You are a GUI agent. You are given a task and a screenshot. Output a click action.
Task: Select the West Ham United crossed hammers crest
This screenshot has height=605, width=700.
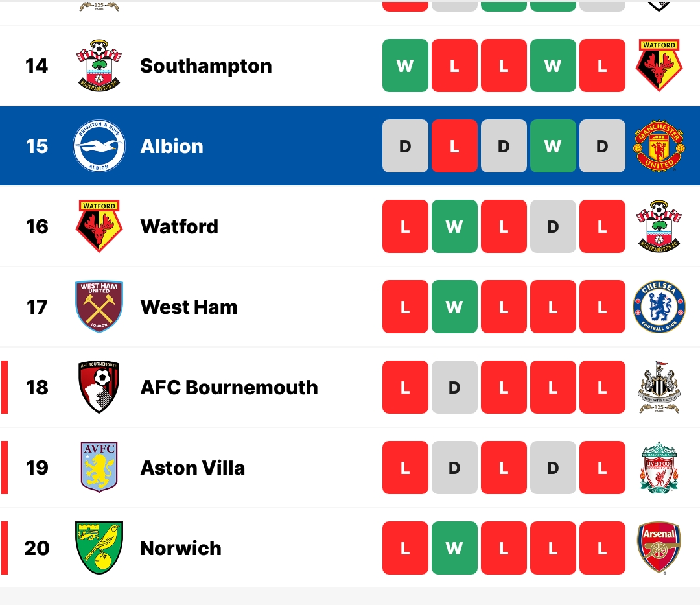pos(99,307)
